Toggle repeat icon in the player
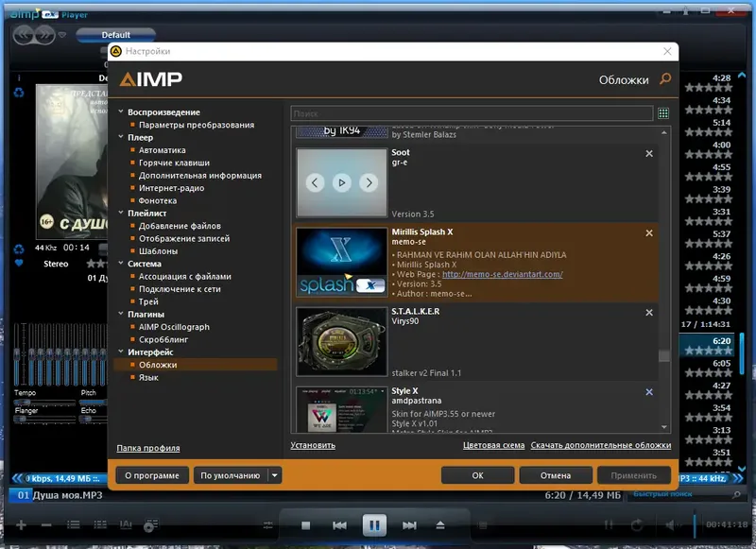The height and width of the screenshot is (549, 756). (x=637, y=524)
